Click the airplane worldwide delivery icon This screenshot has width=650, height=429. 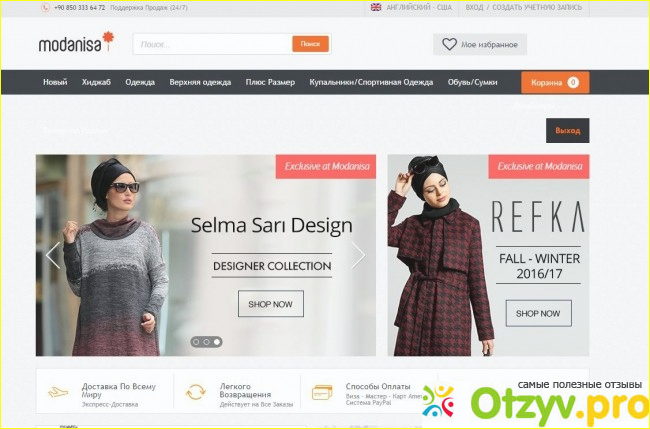coord(58,392)
